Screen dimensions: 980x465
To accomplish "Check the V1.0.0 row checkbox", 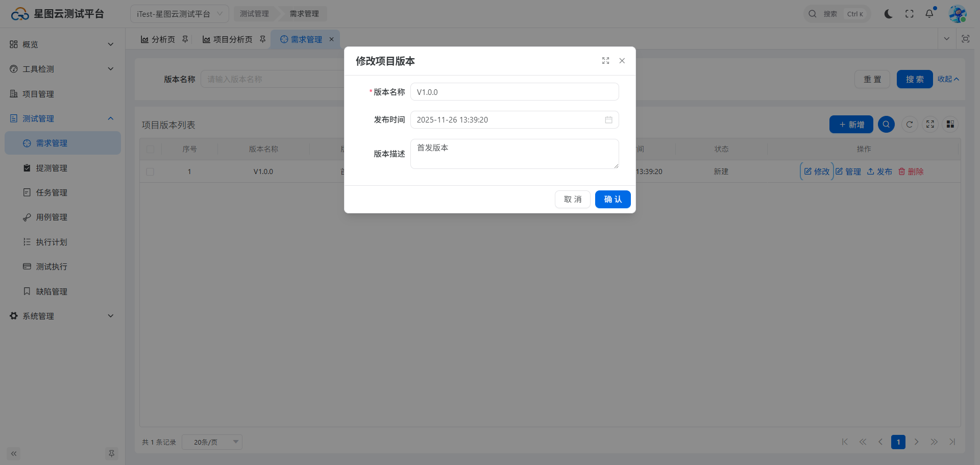I will [150, 172].
